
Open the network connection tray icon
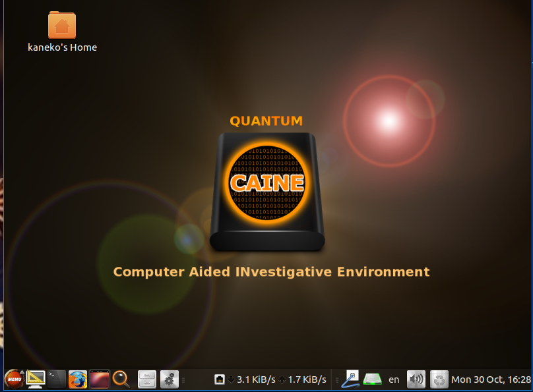tap(351, 379)
